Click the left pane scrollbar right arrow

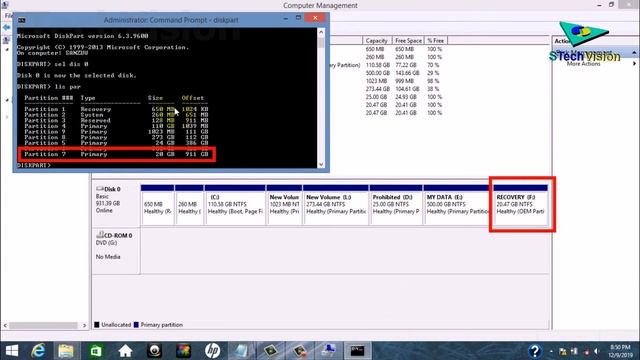(84, 325)
